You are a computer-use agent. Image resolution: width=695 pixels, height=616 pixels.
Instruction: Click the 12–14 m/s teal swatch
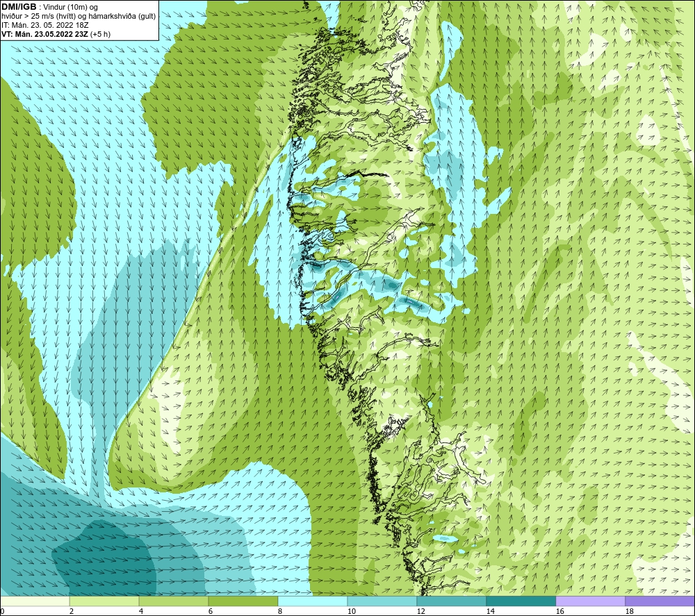click(x=451, y=601)
